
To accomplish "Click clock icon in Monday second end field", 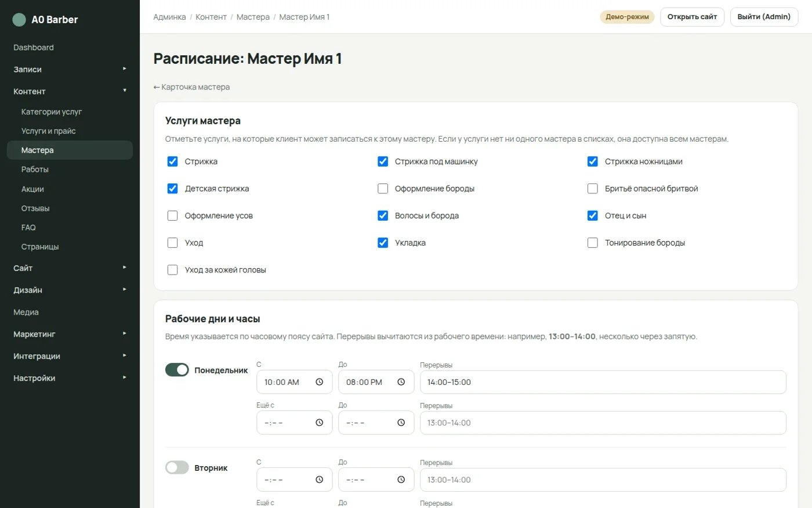I will pyautogui.click(x=401, y=423).
